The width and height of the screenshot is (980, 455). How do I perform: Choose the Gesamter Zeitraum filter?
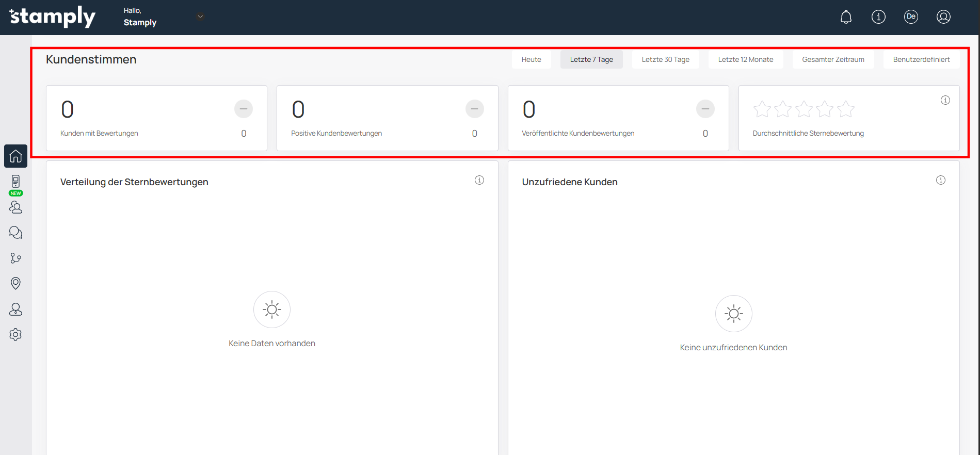[833, 59]
